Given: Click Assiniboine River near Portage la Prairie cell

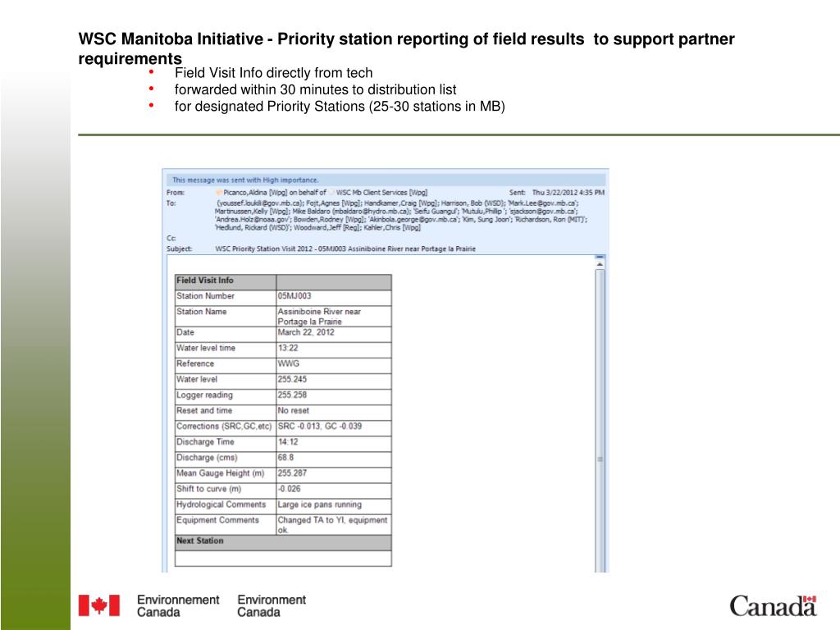Looking at the screenshot, I should click(x=334, y=317).
